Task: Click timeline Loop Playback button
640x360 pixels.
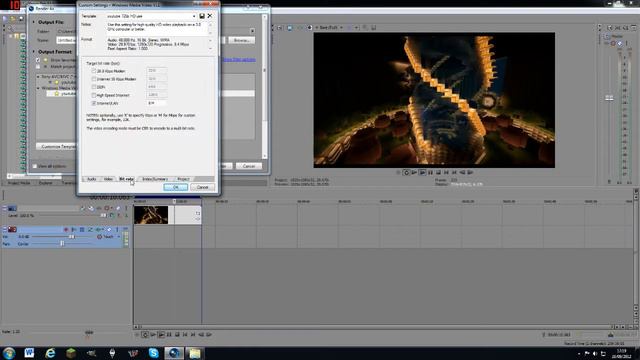Action: 145,335
